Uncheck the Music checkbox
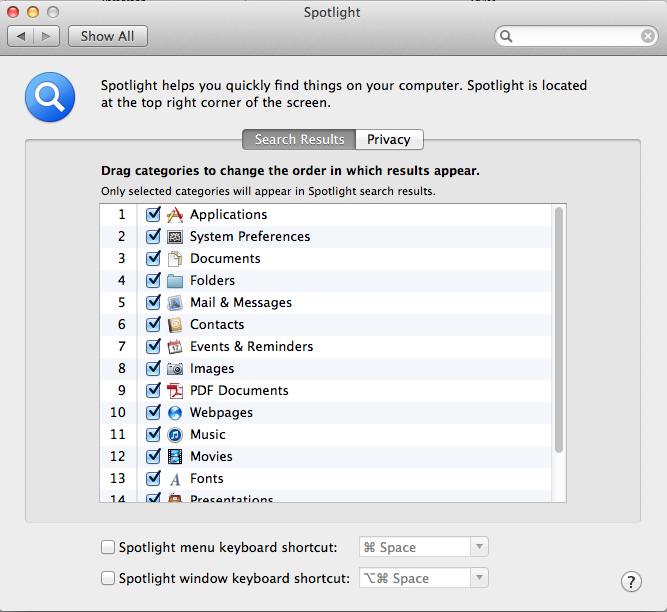The height and width of the screenshot is (612, 667). [x=153, y=434]
